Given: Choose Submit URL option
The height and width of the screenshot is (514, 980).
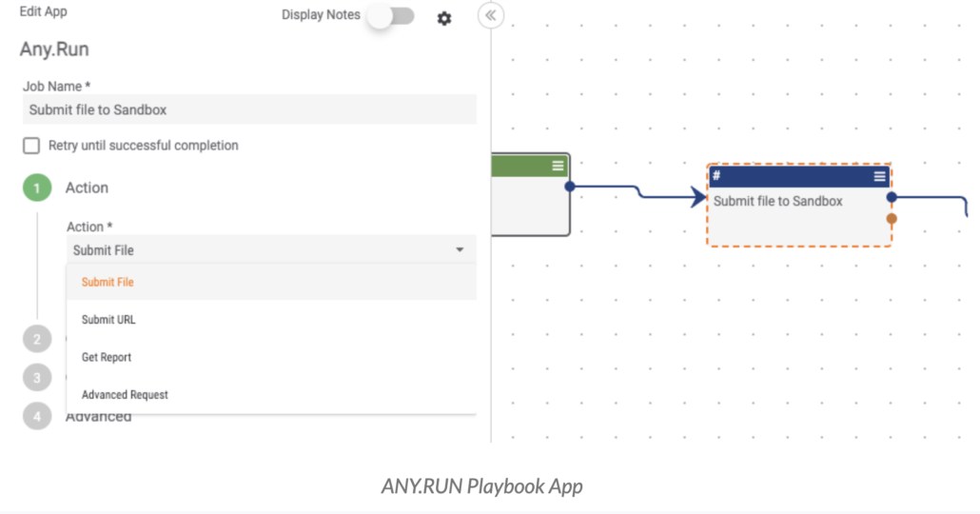Looking at the screenshot, I should (271, 320).
